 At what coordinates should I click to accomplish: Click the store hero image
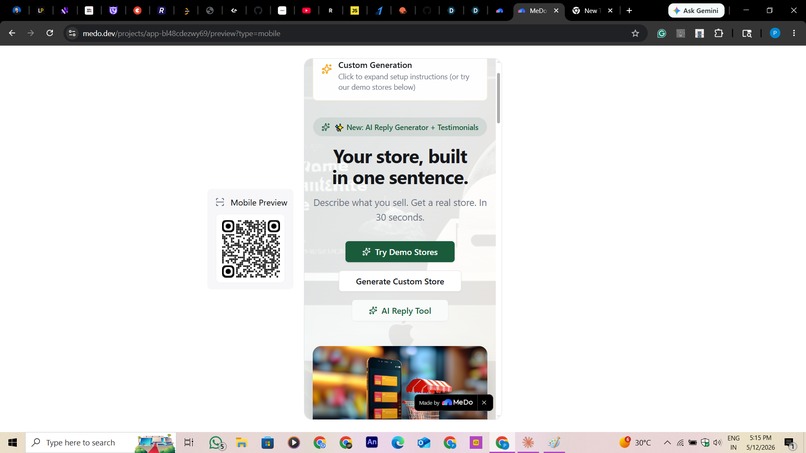pyautogui.click(x=400, y=383)
